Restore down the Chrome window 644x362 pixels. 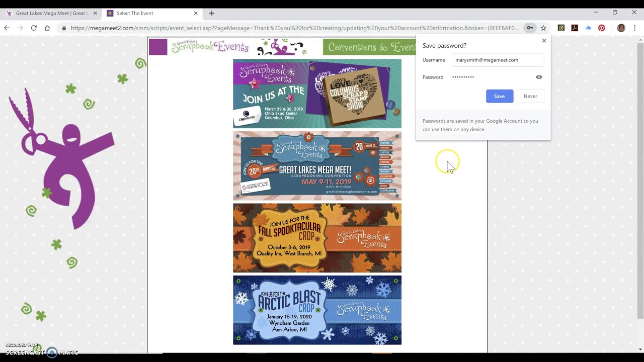coord(615,12)
